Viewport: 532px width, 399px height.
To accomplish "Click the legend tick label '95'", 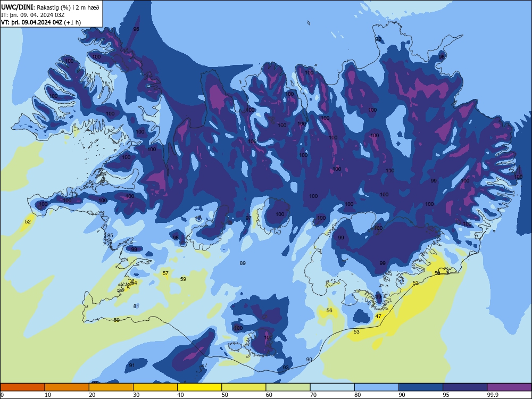I will 446,395.
